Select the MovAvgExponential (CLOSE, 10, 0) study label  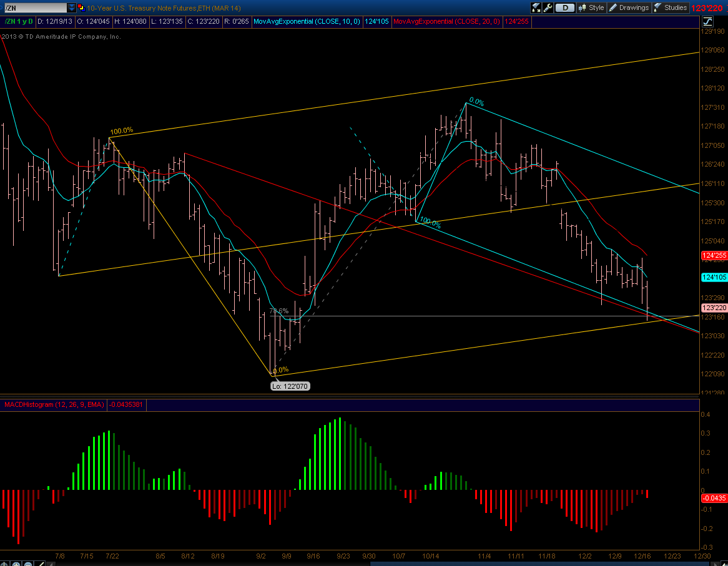[307, 21]
